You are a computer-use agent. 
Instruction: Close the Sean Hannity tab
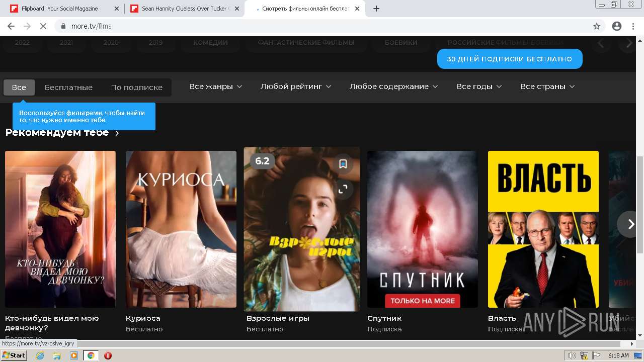pyautogui.click(x=236, y=9)
